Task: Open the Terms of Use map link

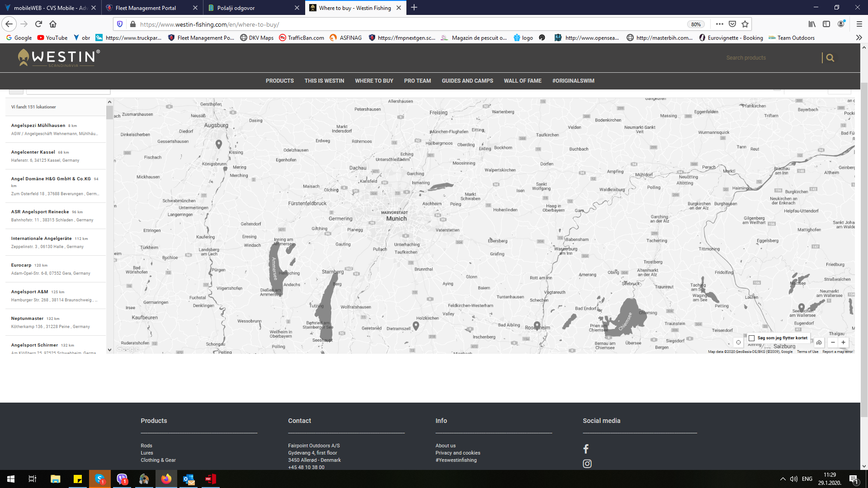Action: point(807,352)
